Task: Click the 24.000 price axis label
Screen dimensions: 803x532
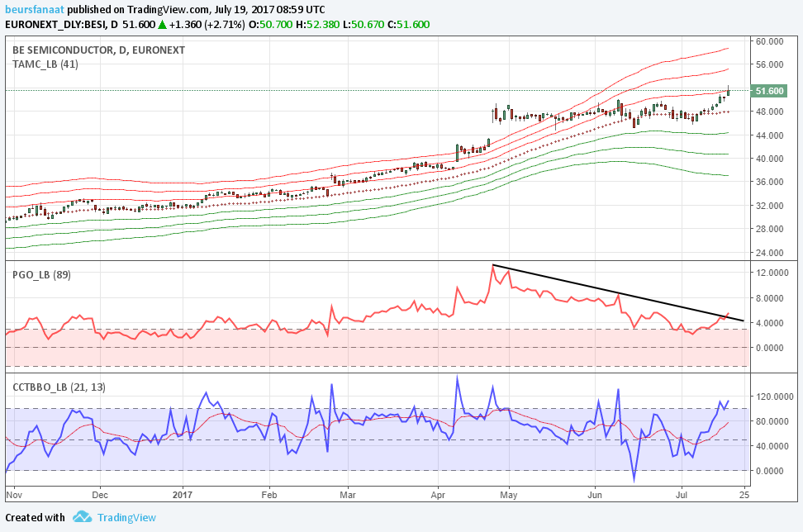Action: (769, 253)
